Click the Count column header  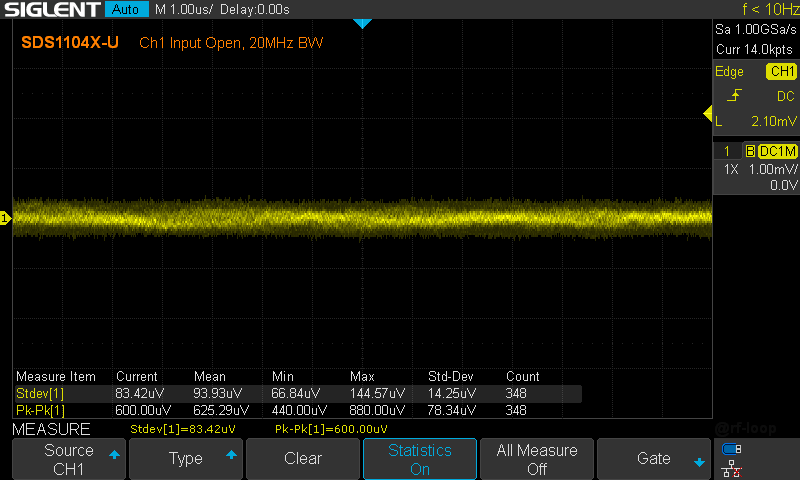tap(522, 376)
